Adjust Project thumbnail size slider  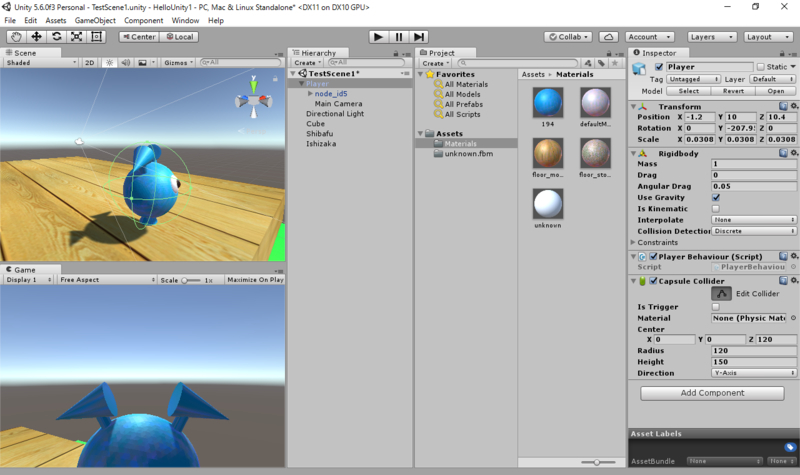tap(598, 462)
